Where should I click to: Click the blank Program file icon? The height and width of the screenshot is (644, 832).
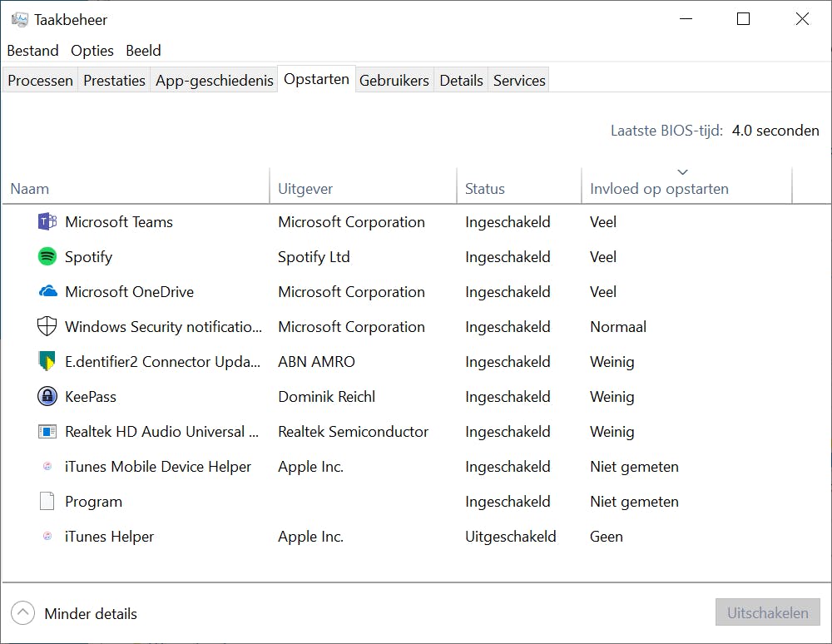tap(47, 502)
